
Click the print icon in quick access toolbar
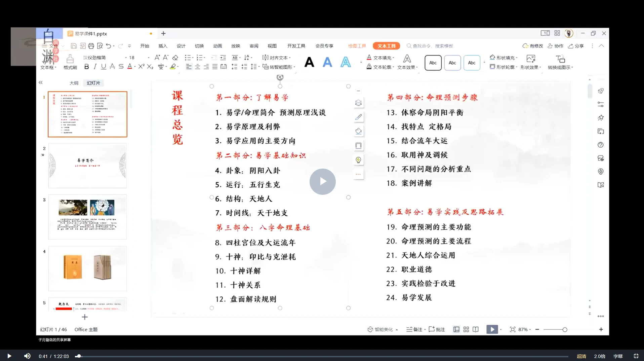point(91,46)
